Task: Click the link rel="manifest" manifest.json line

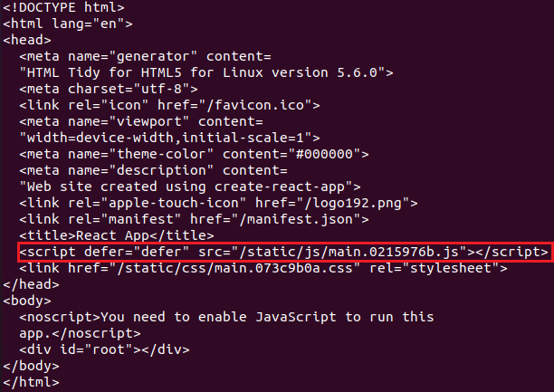Action: [x=194, y=219]
